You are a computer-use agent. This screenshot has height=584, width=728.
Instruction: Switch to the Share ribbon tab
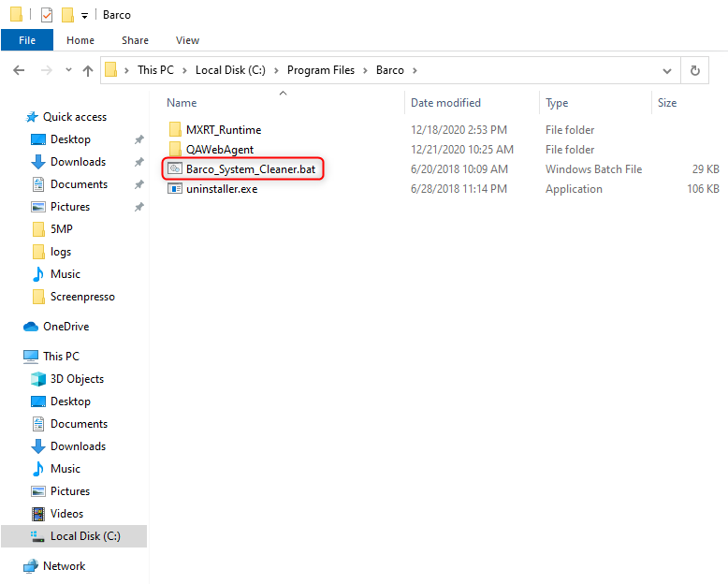pos(135,40)
